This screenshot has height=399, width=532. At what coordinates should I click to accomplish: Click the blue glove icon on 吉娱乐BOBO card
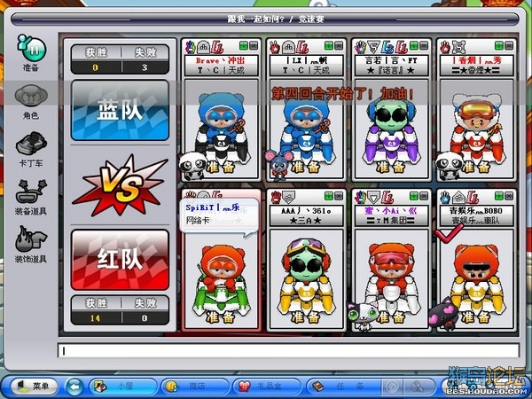coord(445,198)
